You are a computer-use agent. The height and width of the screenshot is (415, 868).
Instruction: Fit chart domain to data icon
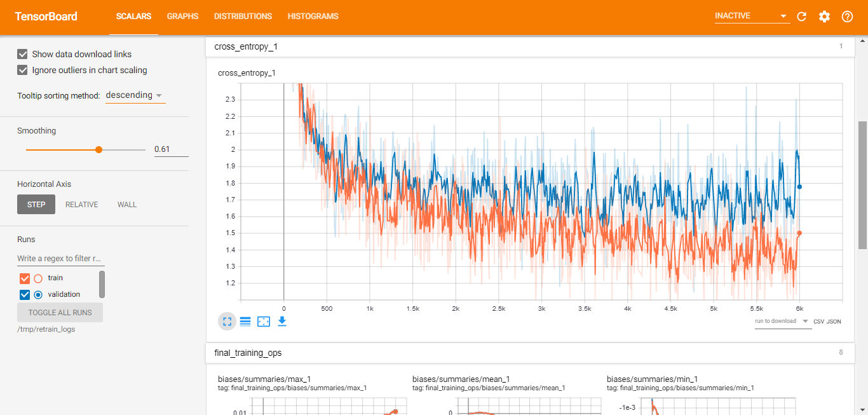point(264,322)
